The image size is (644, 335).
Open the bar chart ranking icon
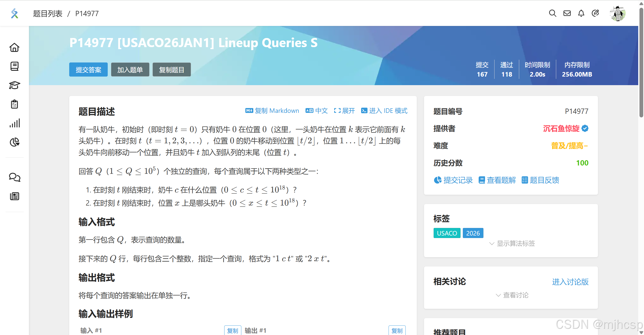click(14, 123)
